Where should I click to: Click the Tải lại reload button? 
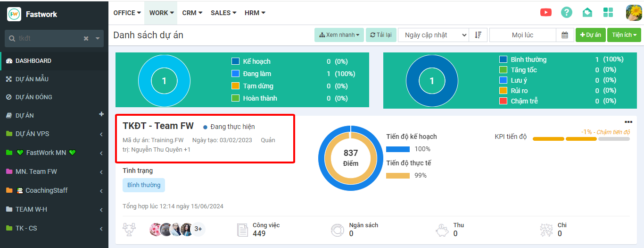click(380, 35)
